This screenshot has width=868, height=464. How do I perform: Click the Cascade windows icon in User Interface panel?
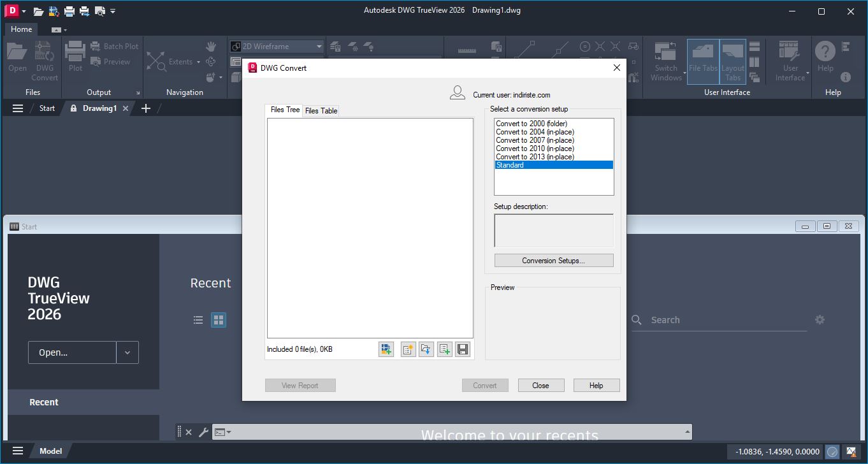click(755, 77)
